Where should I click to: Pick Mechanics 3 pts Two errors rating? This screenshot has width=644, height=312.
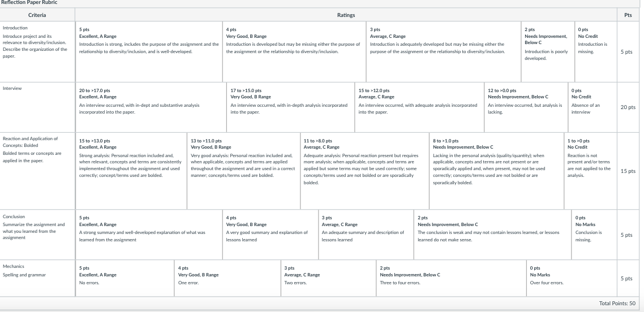pos(329,279)
